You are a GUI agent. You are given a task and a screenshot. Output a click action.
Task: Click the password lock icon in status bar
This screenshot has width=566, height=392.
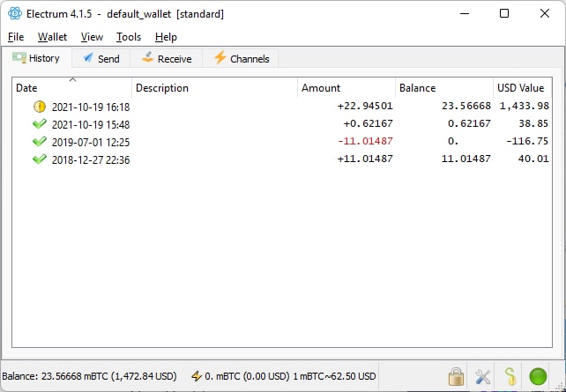(x=457, y=376)
